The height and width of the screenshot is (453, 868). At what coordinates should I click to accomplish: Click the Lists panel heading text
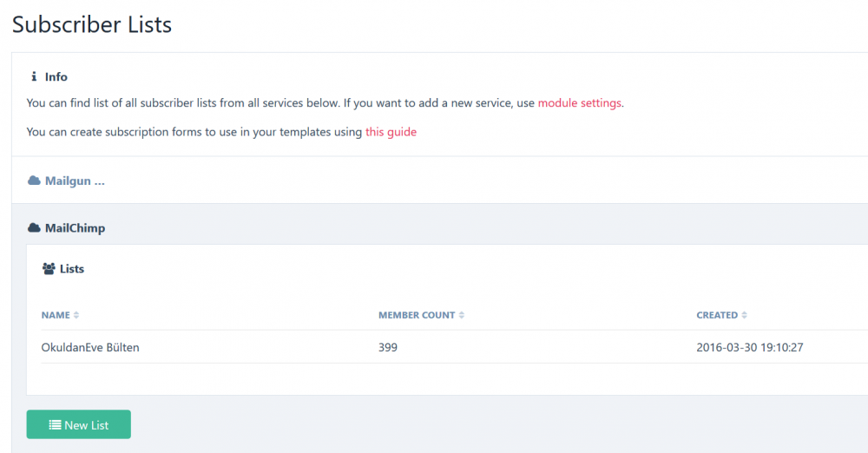click(x=72, y=269)
